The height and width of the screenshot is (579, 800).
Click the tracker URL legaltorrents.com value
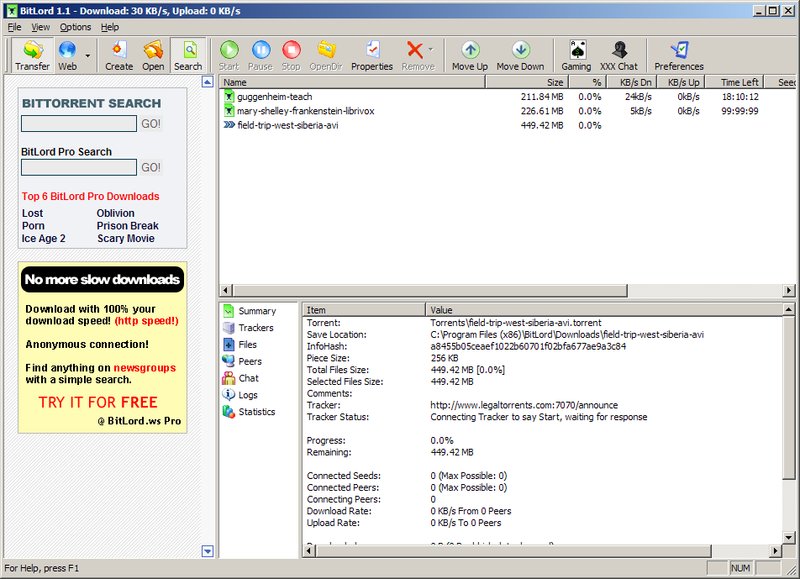point(524,405)
